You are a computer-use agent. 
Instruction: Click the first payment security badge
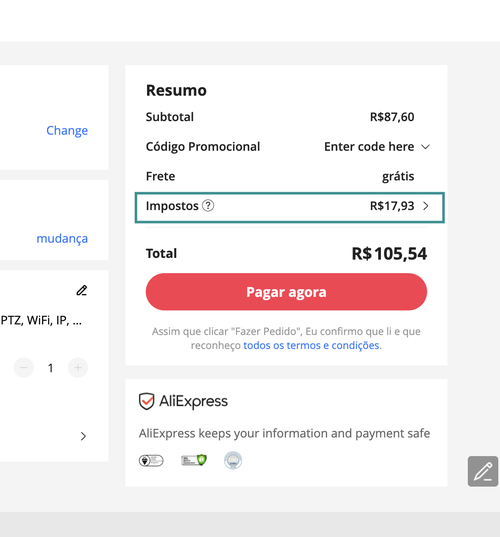[151, 460]
